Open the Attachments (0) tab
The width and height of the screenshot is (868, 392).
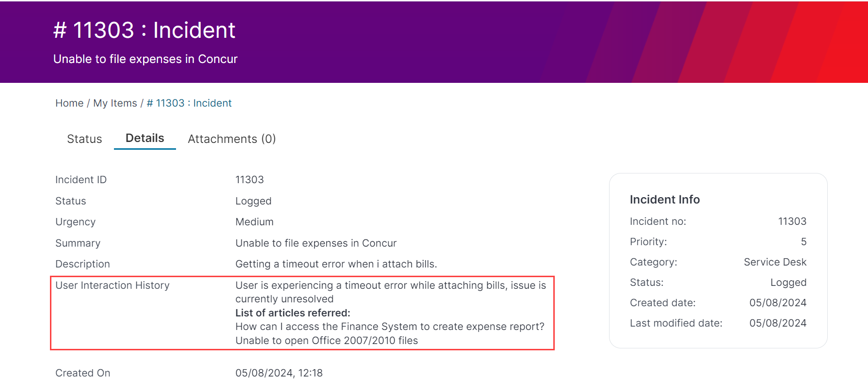click(x=232, y=139)
